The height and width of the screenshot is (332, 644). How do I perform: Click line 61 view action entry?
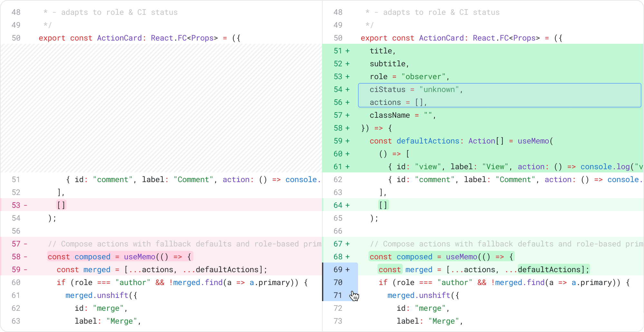(515, 167)
